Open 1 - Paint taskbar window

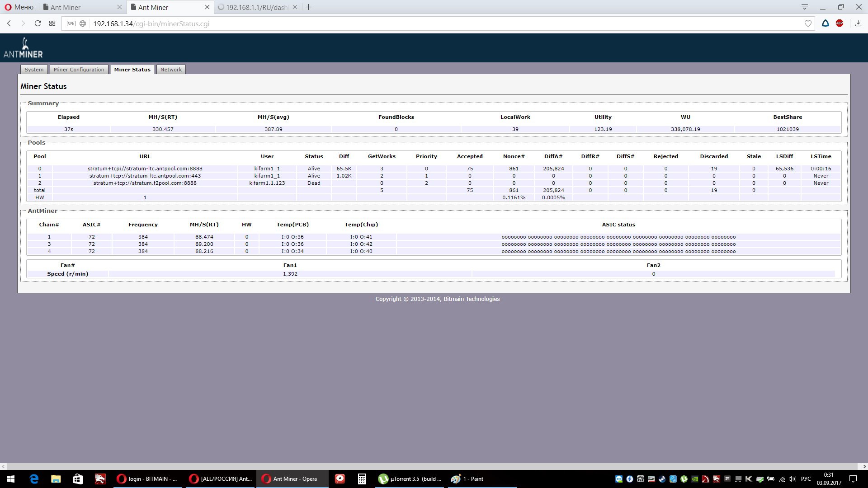(482, 479)
